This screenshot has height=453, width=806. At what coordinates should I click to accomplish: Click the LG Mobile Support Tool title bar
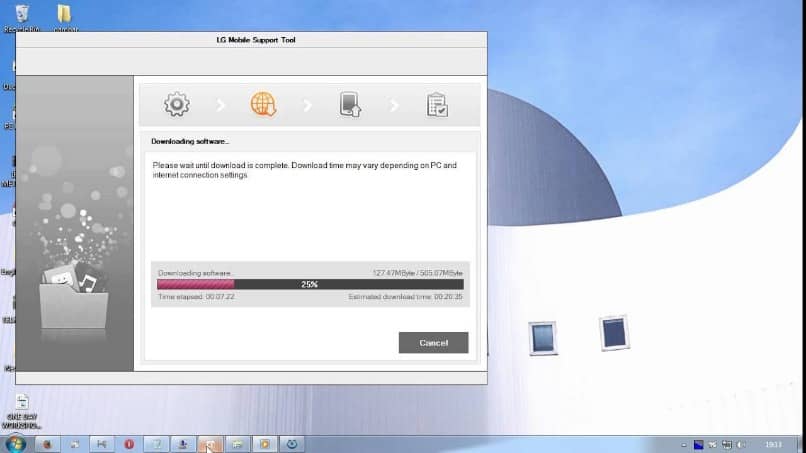(251, 40)
